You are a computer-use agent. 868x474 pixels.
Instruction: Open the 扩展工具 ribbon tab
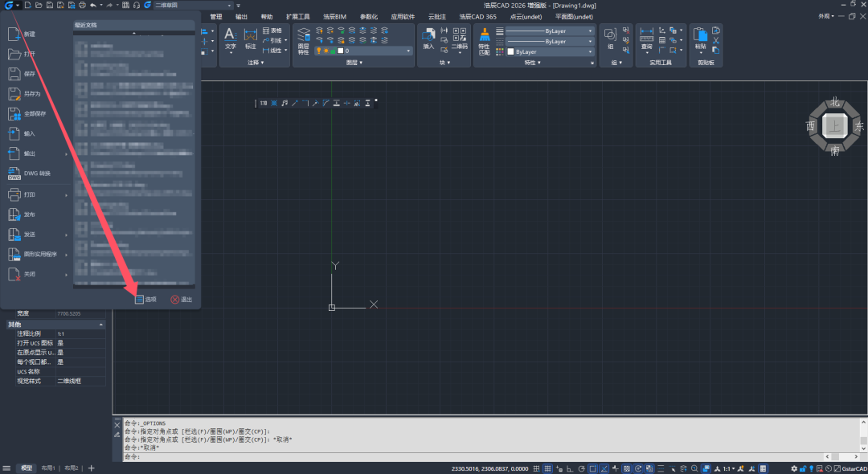pyautogui.click(x=298, y=17)
